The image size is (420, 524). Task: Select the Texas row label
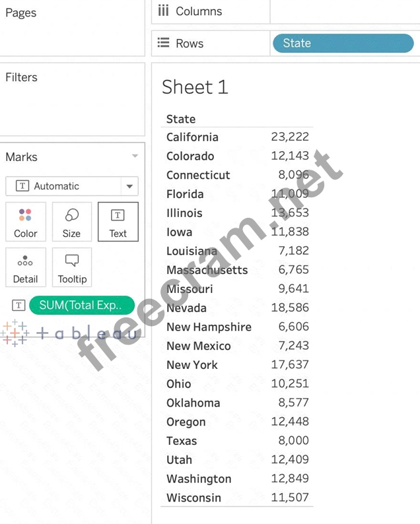point(182,441)
